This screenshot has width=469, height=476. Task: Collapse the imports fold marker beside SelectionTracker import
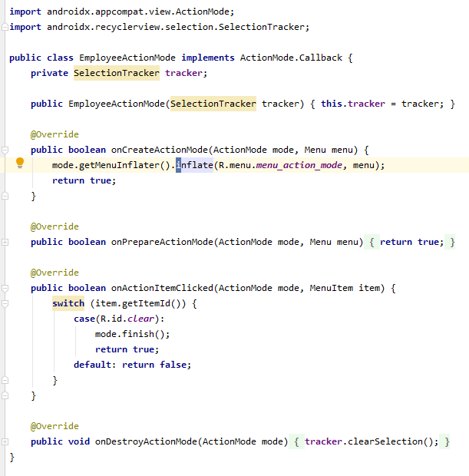pos(5,28)
